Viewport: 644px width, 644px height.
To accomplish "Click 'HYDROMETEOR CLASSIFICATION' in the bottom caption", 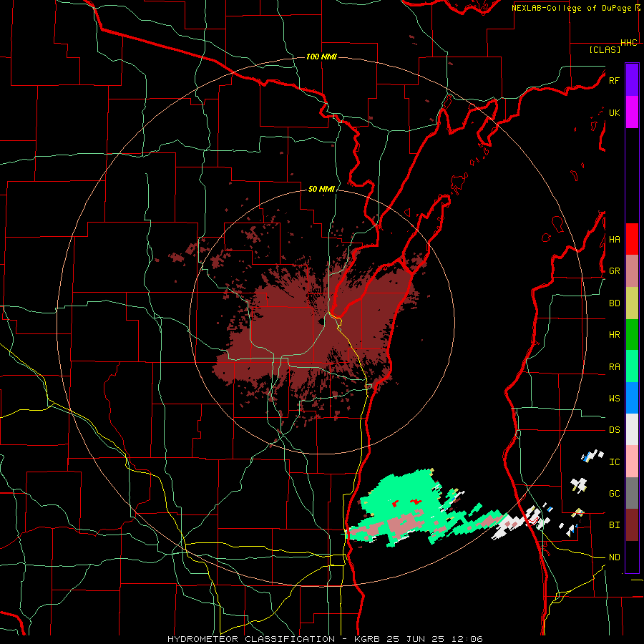I will [x=251, y=639].
